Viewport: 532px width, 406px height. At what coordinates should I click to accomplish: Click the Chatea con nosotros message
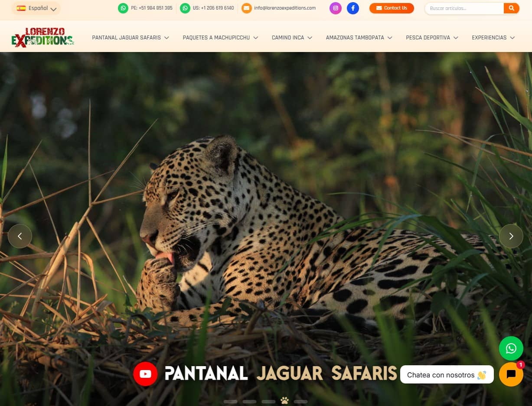447,375
